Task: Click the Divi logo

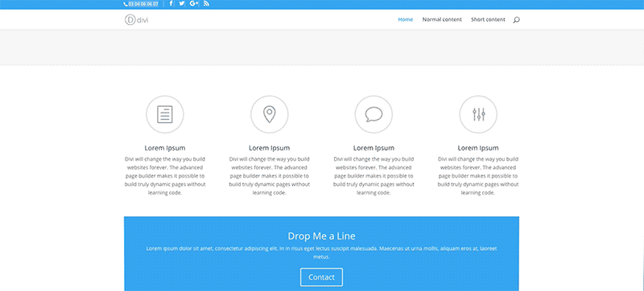Action: [136, 19]
